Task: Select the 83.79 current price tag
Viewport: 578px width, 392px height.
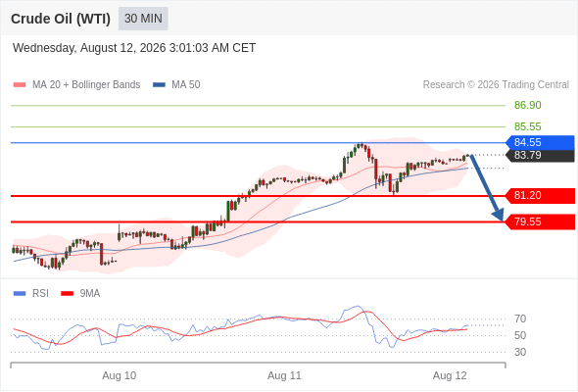Action: click(x=540, y=155)
